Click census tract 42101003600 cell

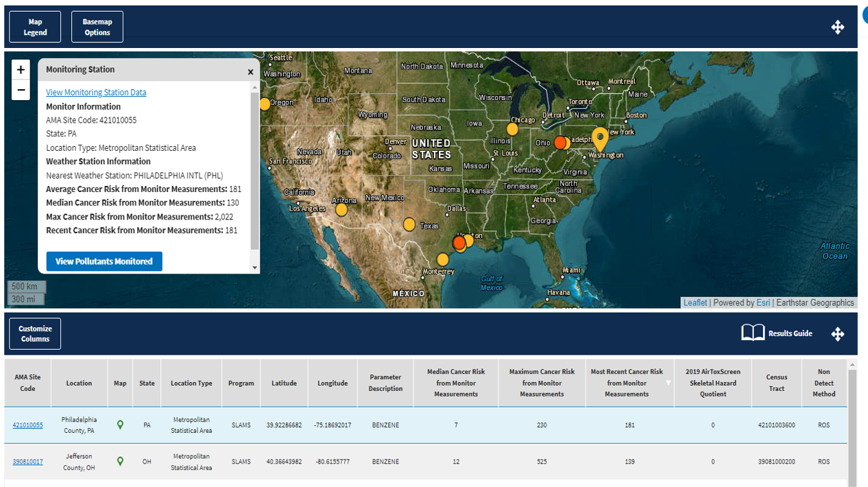tap(777, 425)
